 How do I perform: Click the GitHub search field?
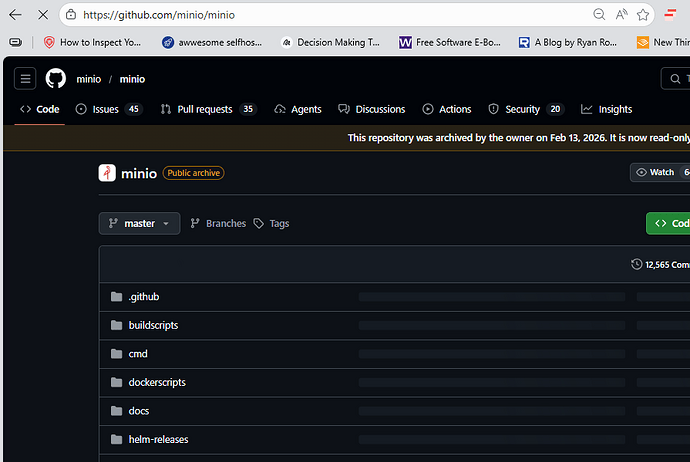click(675, 79)
